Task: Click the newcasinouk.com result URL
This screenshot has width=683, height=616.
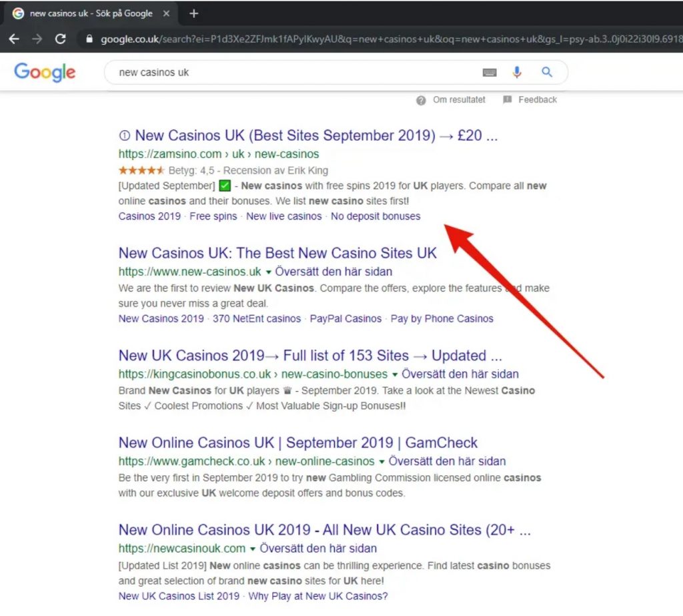Action: pos(182,549)
